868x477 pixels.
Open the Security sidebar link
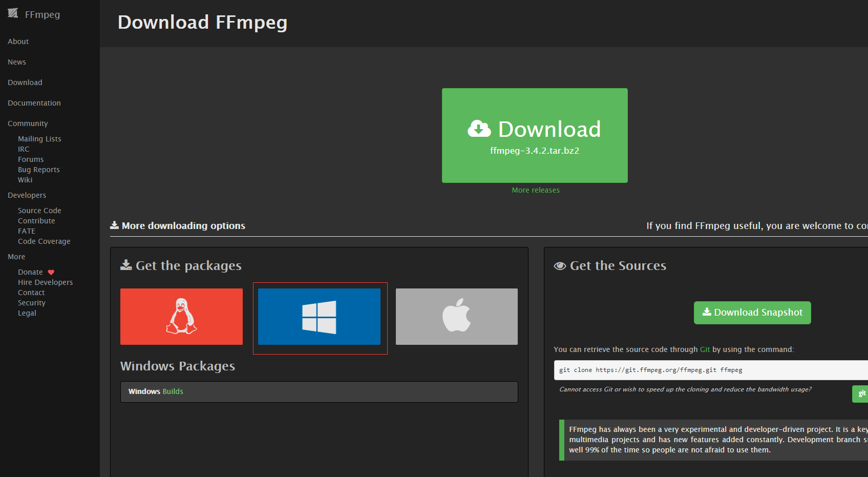pyautogui.click(x=32, y=303)
